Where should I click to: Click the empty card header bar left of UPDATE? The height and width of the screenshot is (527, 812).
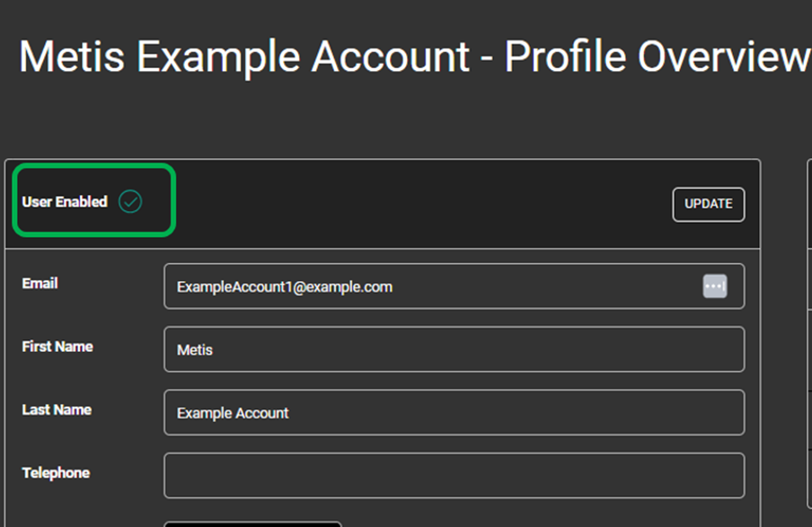point(424,205)
